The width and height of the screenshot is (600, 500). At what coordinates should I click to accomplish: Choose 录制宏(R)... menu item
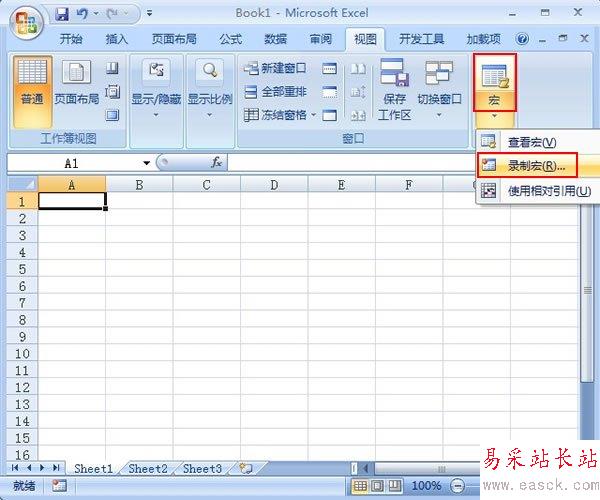[537, 166]
